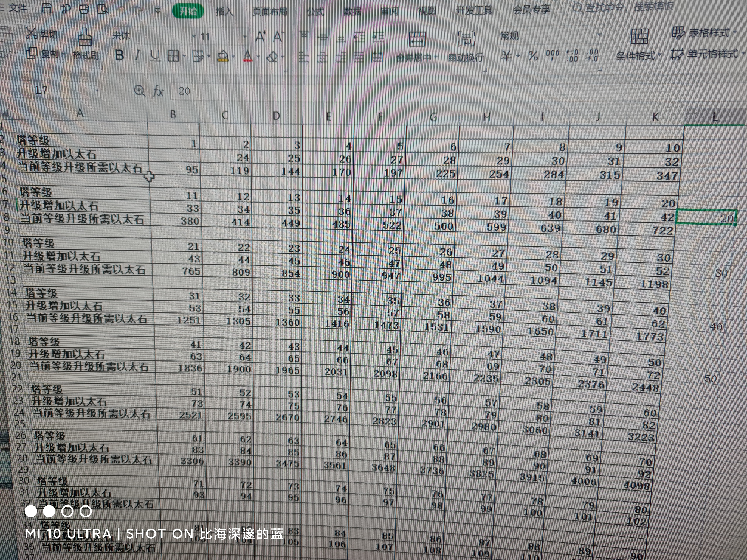Toggle align right
Screen dimensions: 747x560
click(341, 57)
